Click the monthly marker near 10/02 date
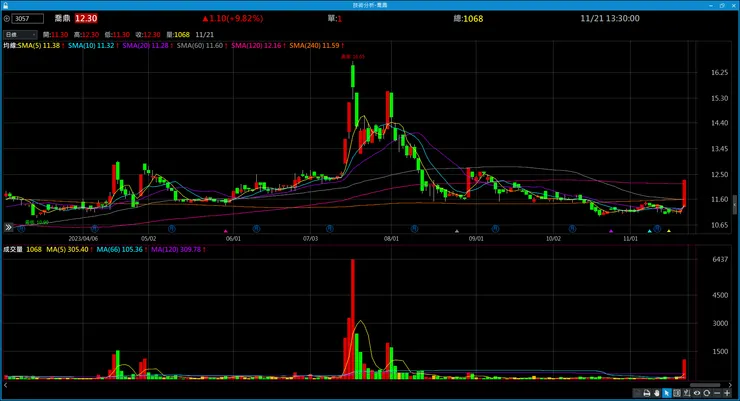 [572, 228]
